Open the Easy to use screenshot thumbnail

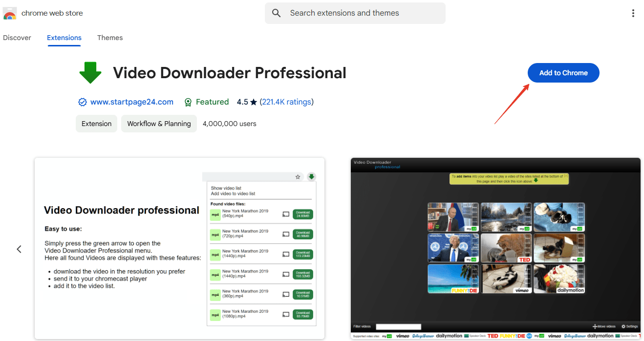pos(179,248)
